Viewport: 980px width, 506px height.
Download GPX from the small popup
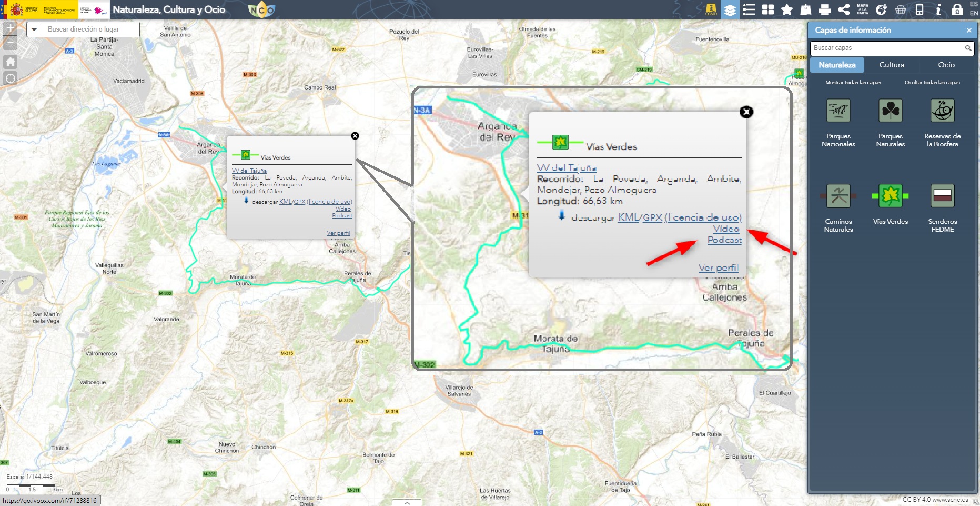point(299,202)
